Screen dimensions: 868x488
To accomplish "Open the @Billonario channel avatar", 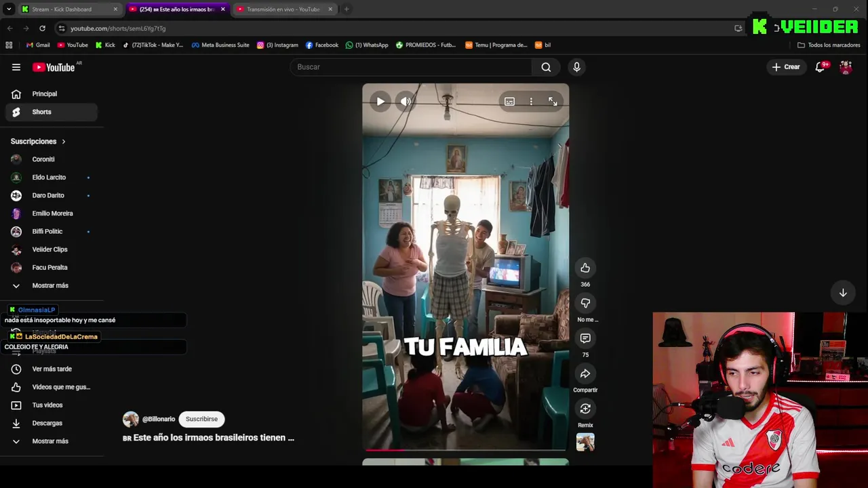I will tap(131, 419).
